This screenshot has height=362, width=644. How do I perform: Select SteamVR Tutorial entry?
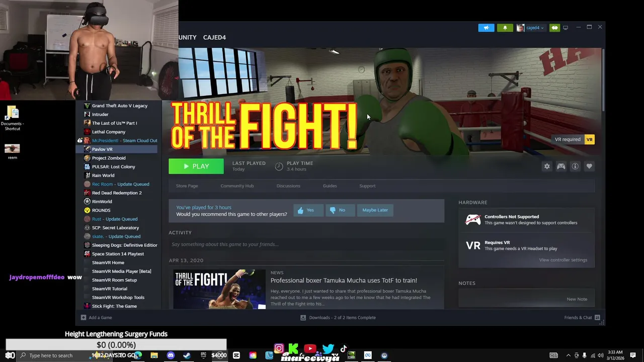click(110, 289)
